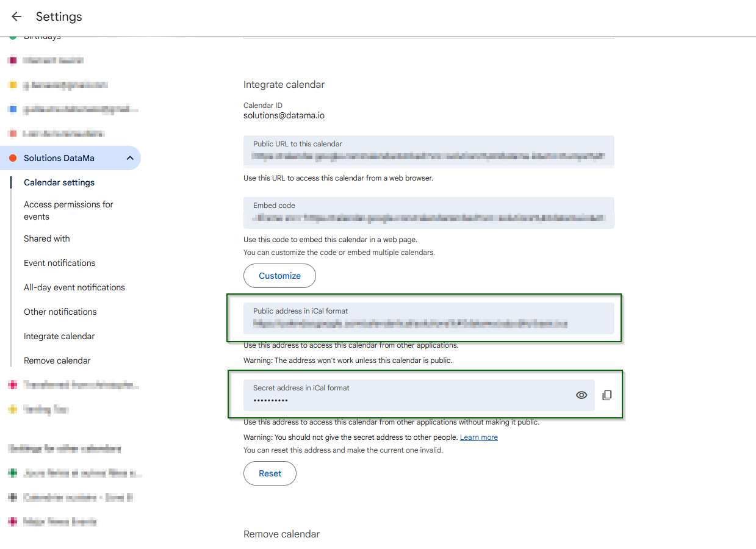Image resolution: width=756 pixels, height=549 pixels.
Task: Click the Public URL to this calendar field
Action: tap(429, 151)
